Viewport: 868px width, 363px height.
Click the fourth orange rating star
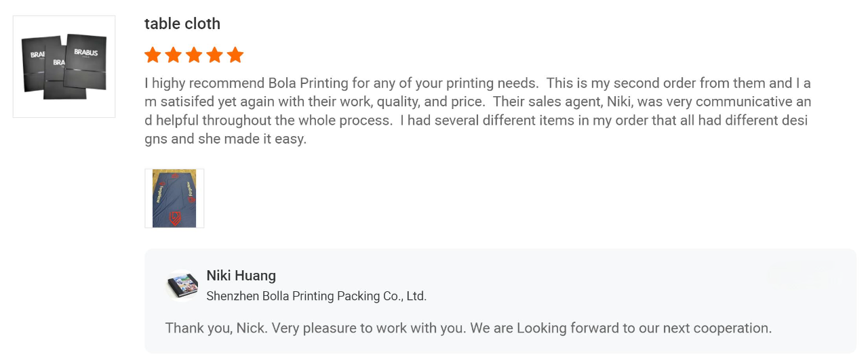(x=215, y=55)
